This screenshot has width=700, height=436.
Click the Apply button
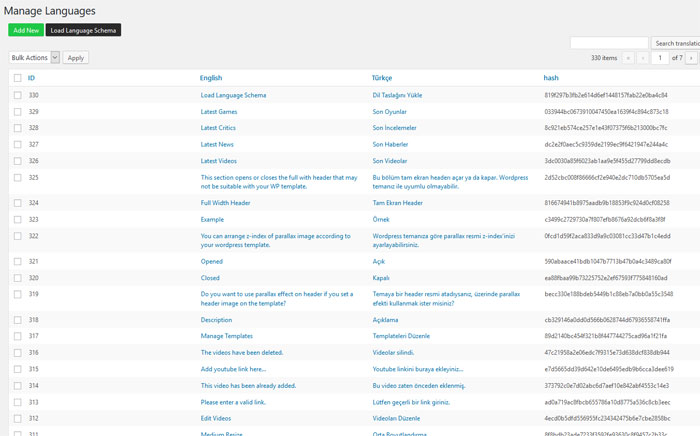[75, 58]
